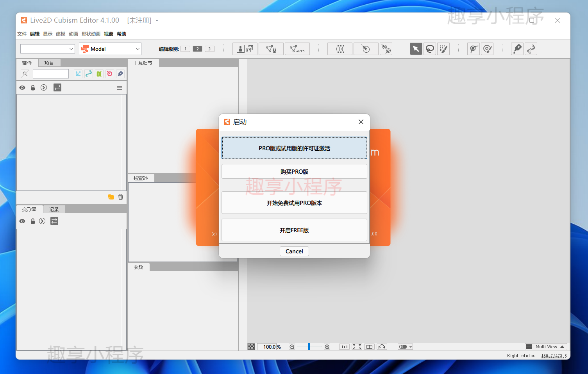This screenshot has height=374, width=588.
Task: Select the arrow selection tool
Action: pos(416,49)
